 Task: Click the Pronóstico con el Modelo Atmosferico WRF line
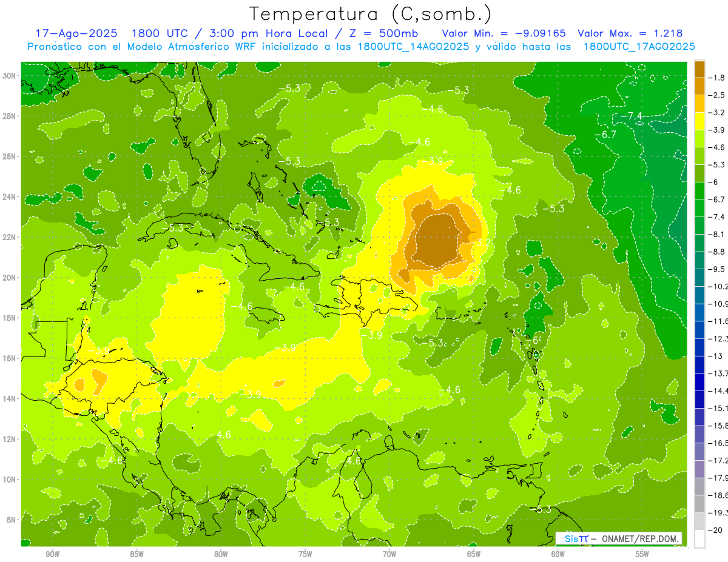tap(361, 47)
